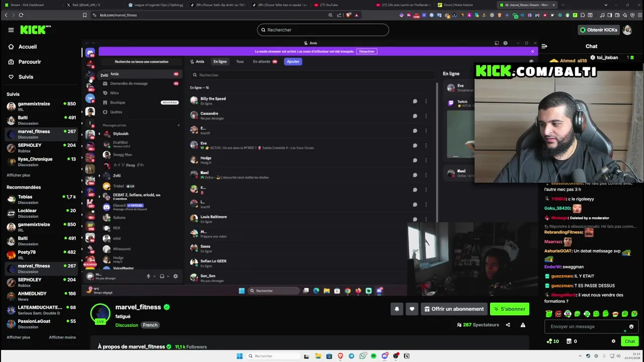Viewport: 644px width, 362px height.
Task: Select Discord's Tous tab
Action: [x=239, y=61]
